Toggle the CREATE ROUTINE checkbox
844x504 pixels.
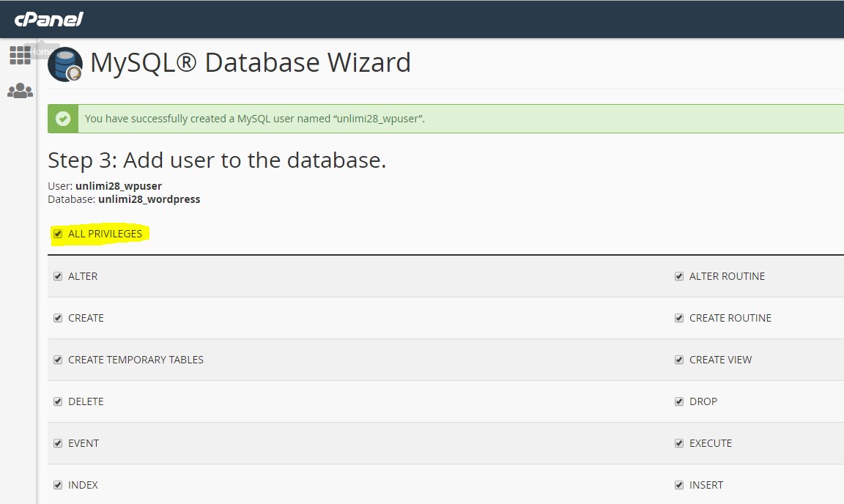point(678,318)
